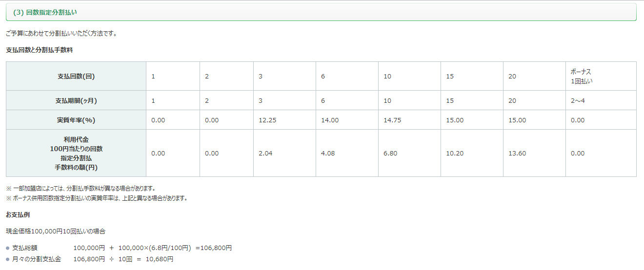
Task: Click the 月々の分割支払金 example line
Action: point(89,259)
